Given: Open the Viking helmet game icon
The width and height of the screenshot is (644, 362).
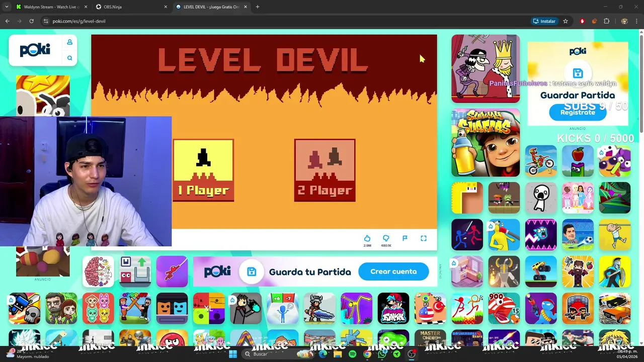Looking at the screenshot, I should click(504, 271).
